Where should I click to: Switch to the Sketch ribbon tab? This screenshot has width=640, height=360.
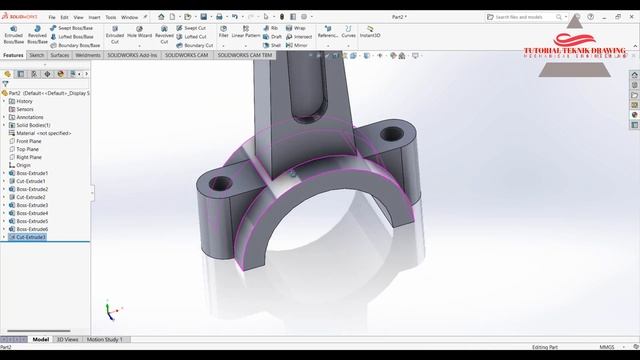click(x=36, y=55)
